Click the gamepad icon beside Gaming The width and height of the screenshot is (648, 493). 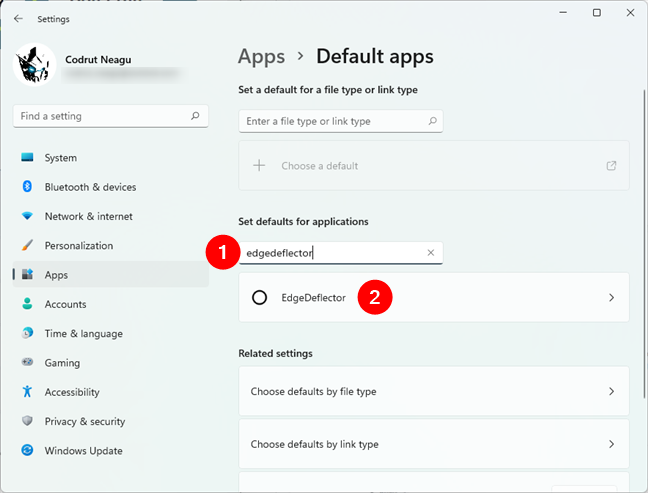tap(27, 362)
